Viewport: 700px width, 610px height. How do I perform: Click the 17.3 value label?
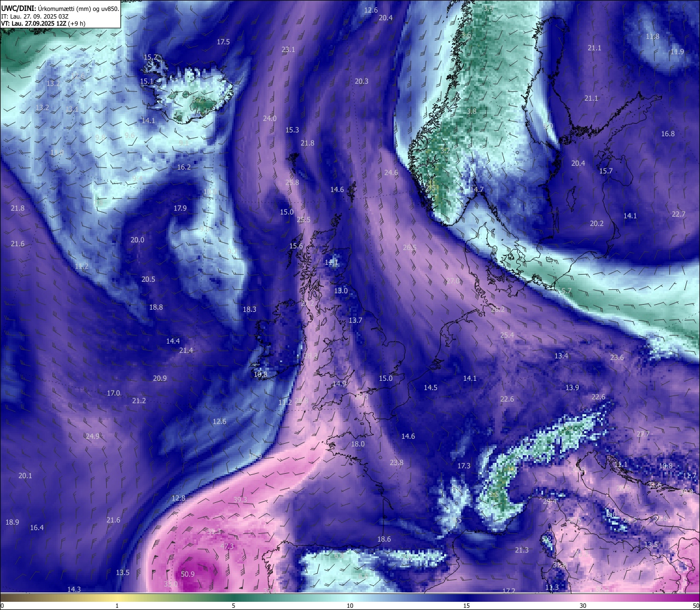click(464, 466)
